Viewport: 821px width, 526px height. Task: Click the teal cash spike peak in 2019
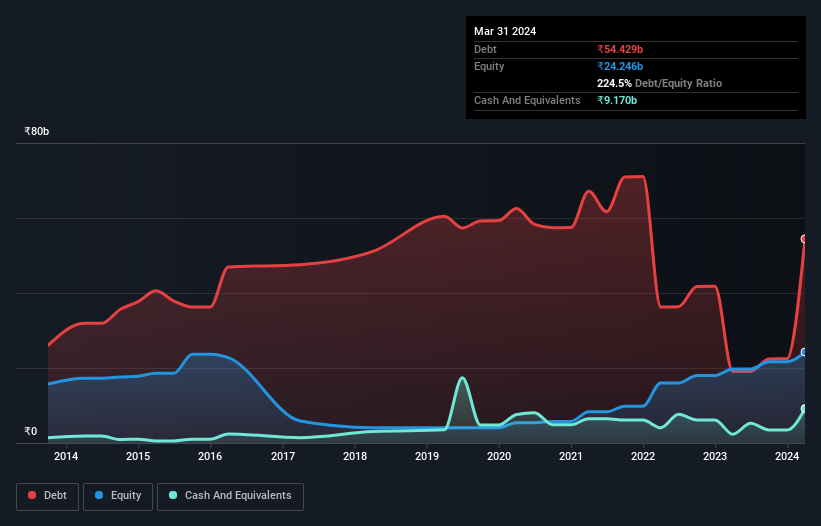(x=462, y=378)
